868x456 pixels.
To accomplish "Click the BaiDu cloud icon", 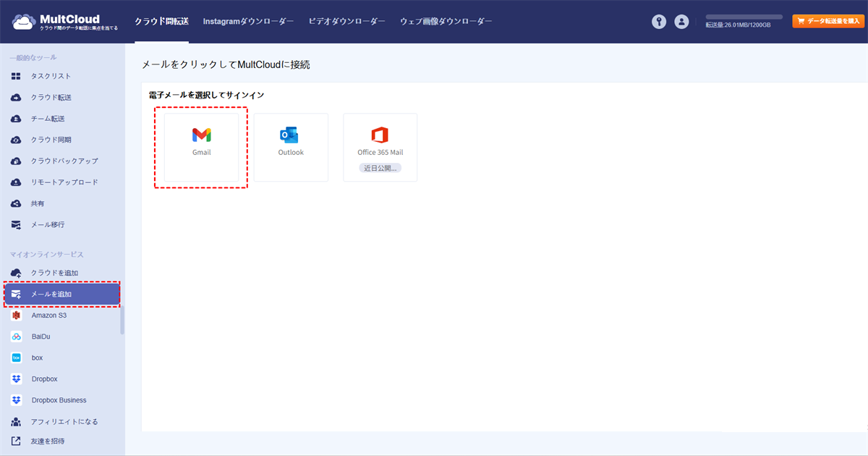I will [x=16, y=337].
